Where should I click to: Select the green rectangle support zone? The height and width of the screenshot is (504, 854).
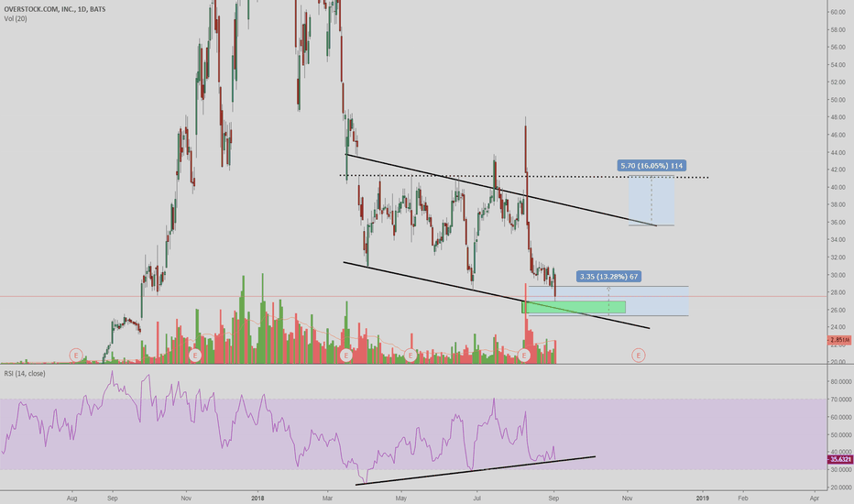[574, 307]
